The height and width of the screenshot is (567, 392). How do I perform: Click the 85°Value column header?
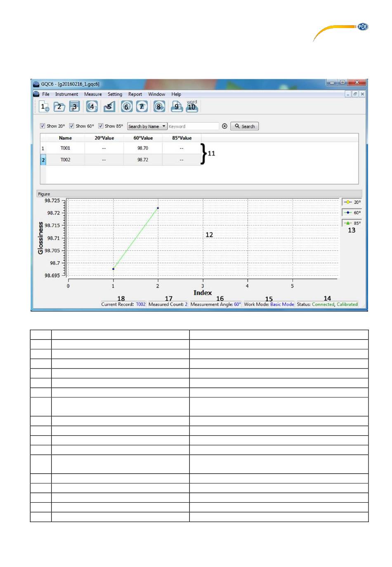182,138
